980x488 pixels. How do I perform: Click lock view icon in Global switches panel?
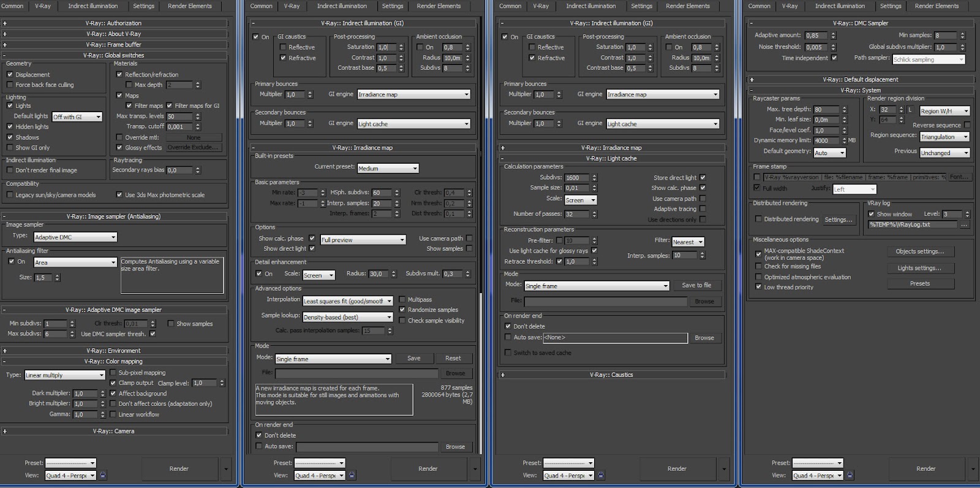[x=103, y=475]
